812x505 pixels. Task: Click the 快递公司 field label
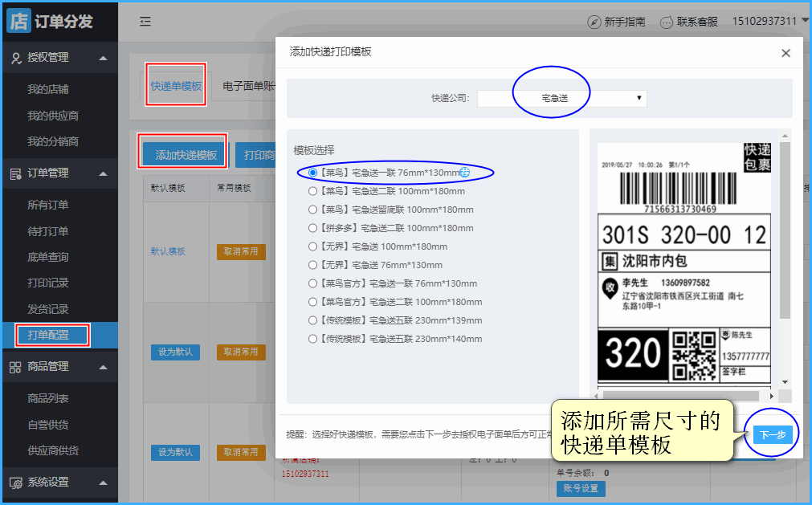(451, 98)
